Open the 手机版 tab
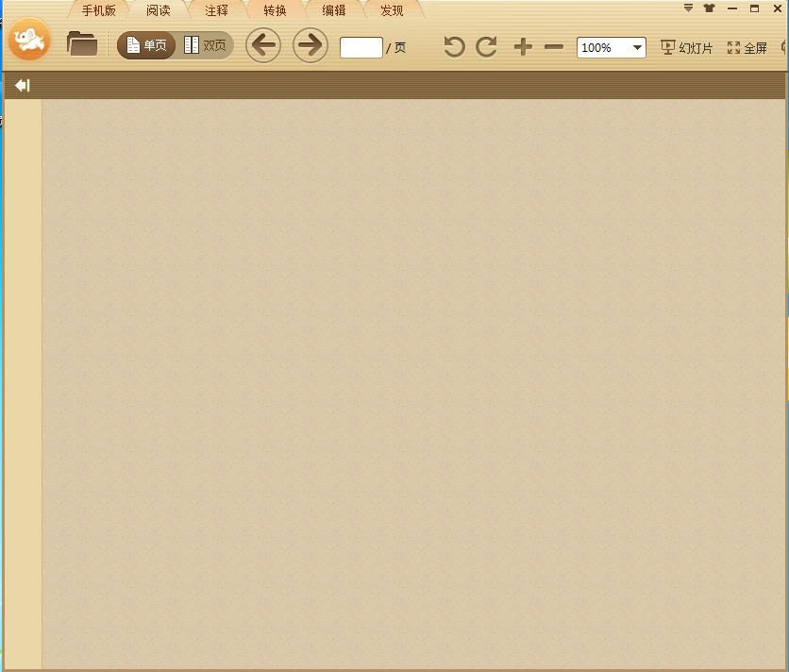 coord(98,11)
